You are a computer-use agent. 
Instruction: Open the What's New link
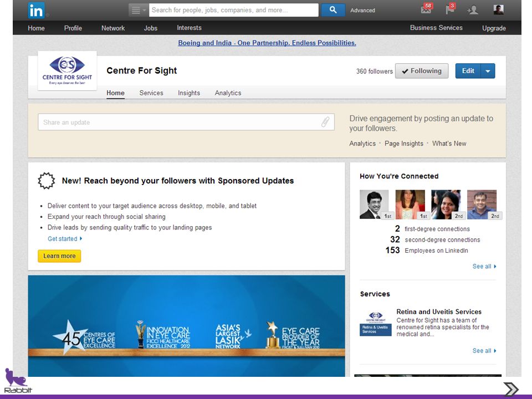point(449,144)
